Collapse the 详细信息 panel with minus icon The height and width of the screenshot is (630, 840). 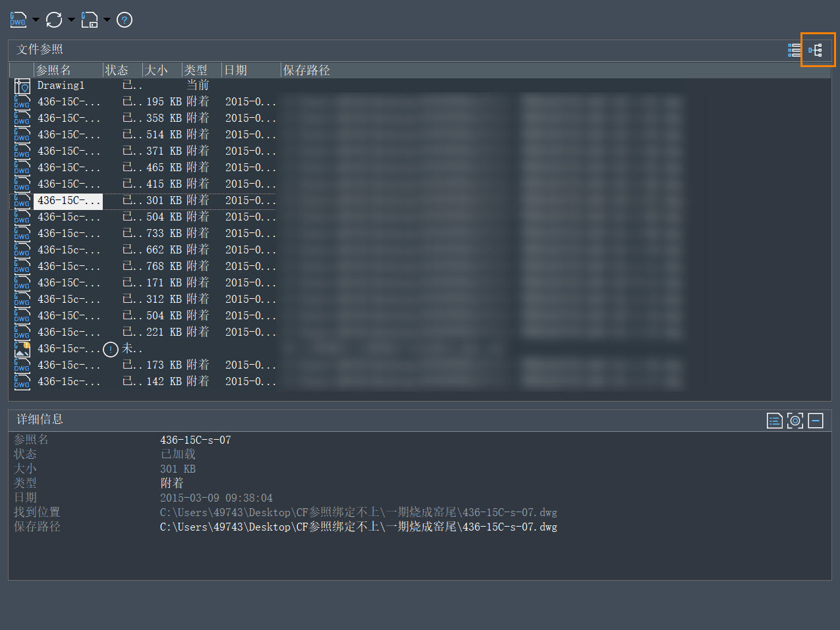[x=816, y=421]
